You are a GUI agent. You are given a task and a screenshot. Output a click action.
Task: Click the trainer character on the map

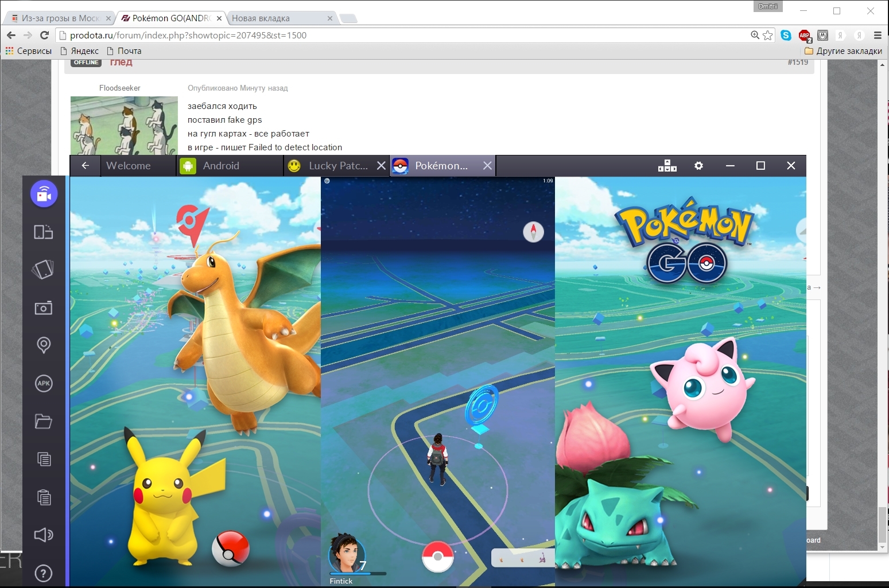pyautogui.click(x=437, y=459)
